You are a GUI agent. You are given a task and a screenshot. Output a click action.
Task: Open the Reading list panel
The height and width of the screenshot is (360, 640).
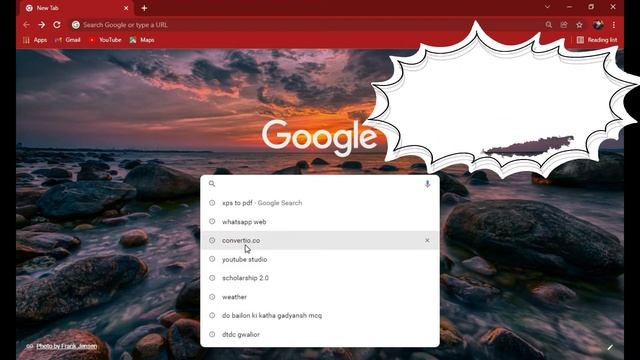[597, 40]
